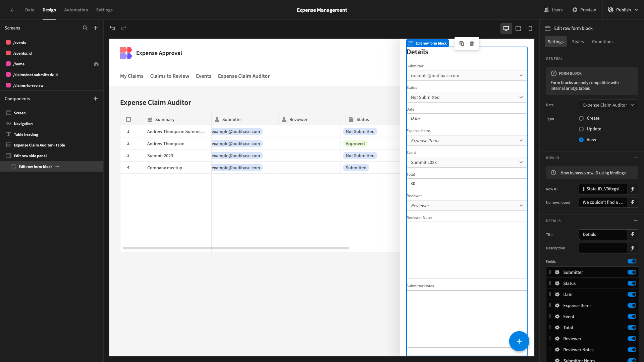Open binding lightning for Row ID
This screenshot has height=362, width=644.
point(633,189)
